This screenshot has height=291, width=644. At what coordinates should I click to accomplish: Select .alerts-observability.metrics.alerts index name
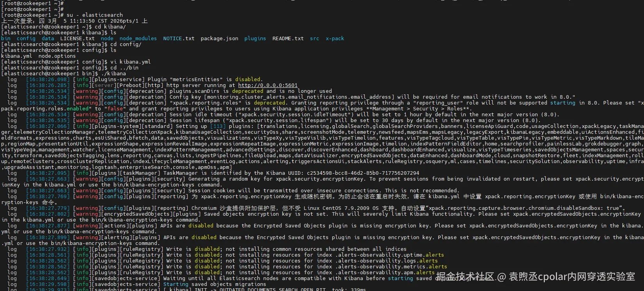(391, 266)
